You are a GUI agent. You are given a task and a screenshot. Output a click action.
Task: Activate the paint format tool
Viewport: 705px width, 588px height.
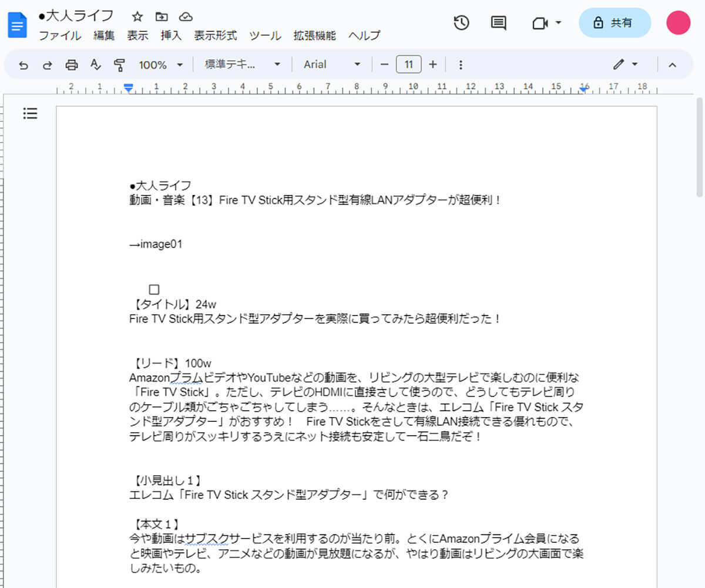(120, 65)
